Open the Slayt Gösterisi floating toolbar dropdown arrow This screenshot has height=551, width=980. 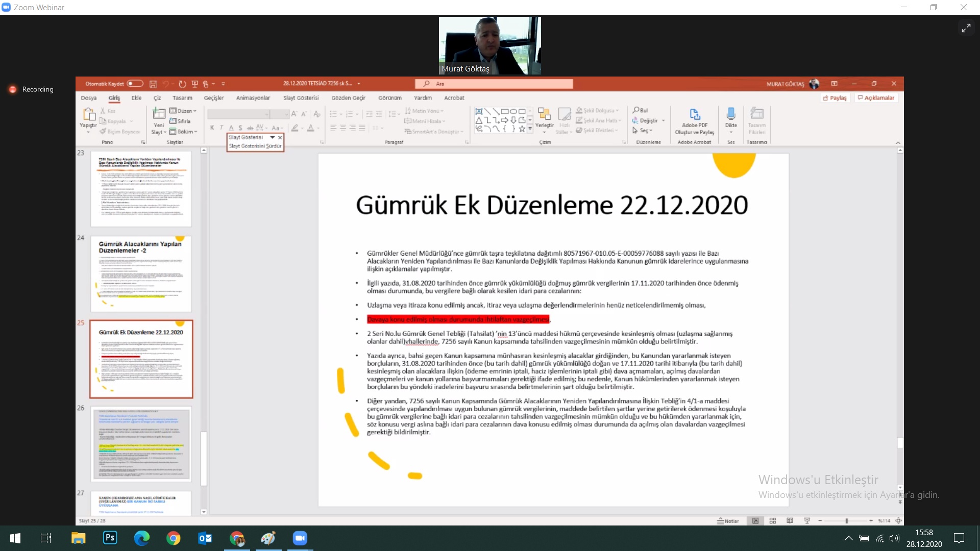(273, 137)
